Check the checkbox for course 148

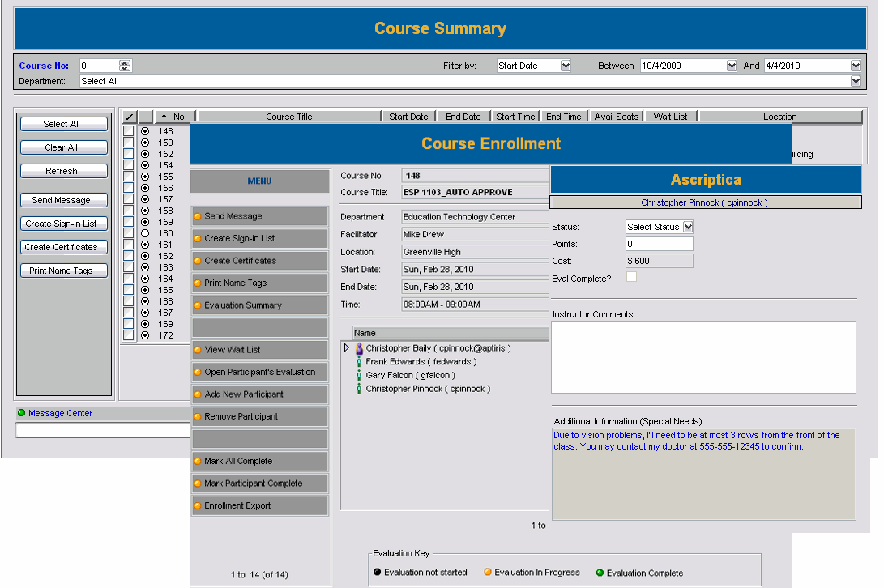coord(129,131)
